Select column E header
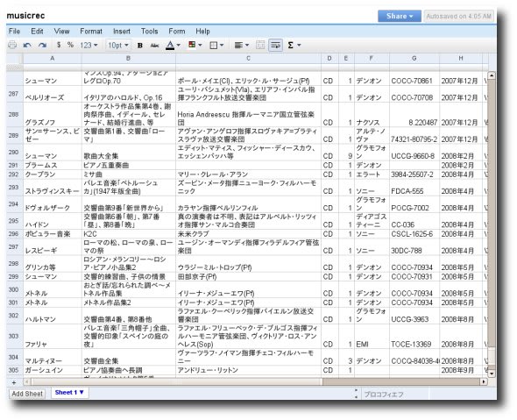This screenshot has width=517, height=420. tap(346, 59)
